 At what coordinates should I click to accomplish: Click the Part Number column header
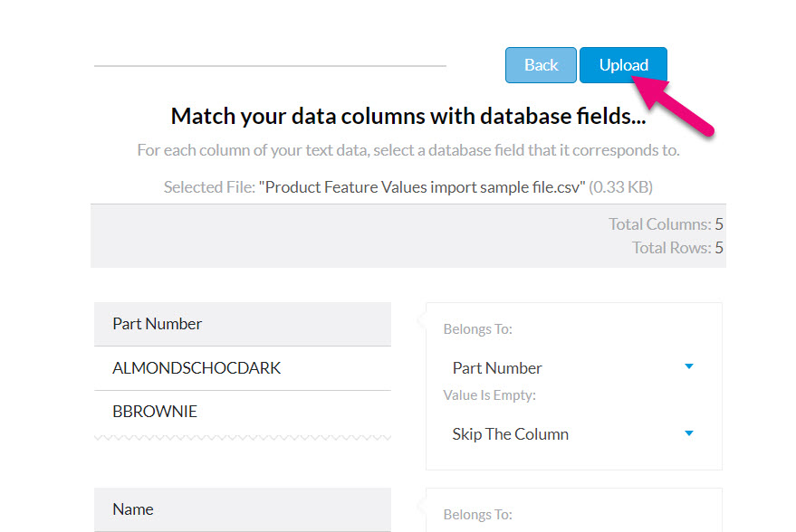(243, 324)
